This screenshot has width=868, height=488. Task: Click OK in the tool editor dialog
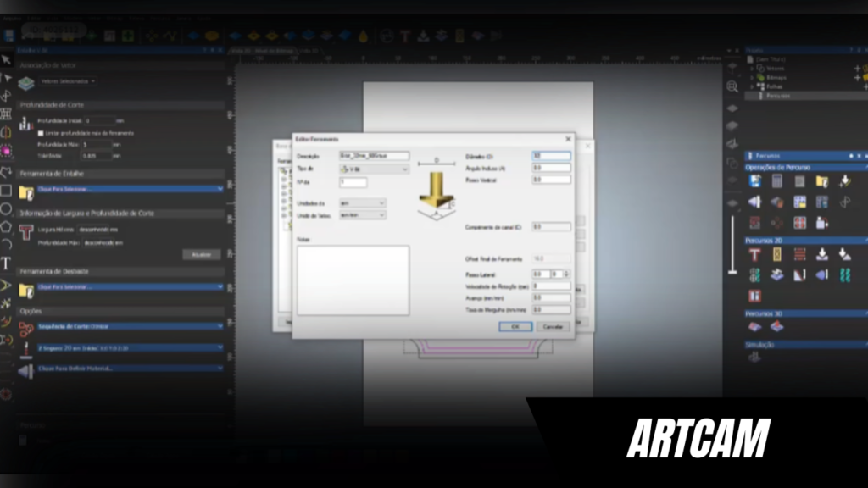516,326
